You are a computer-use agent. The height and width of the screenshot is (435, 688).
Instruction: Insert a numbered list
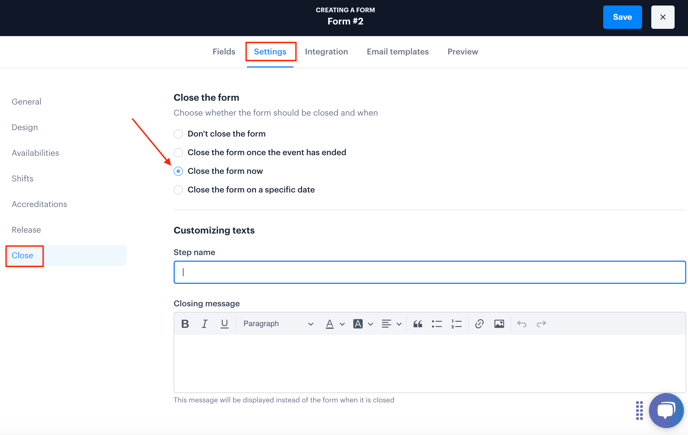coord(456,324)
